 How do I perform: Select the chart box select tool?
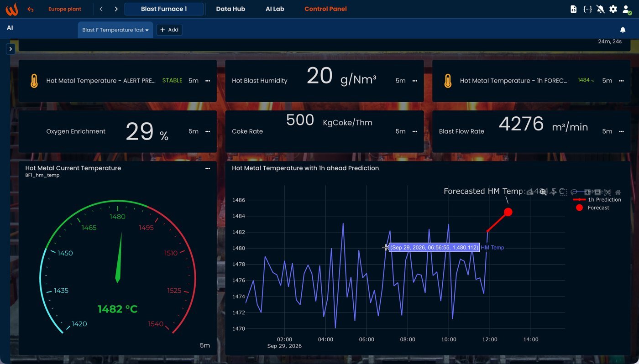564,192
